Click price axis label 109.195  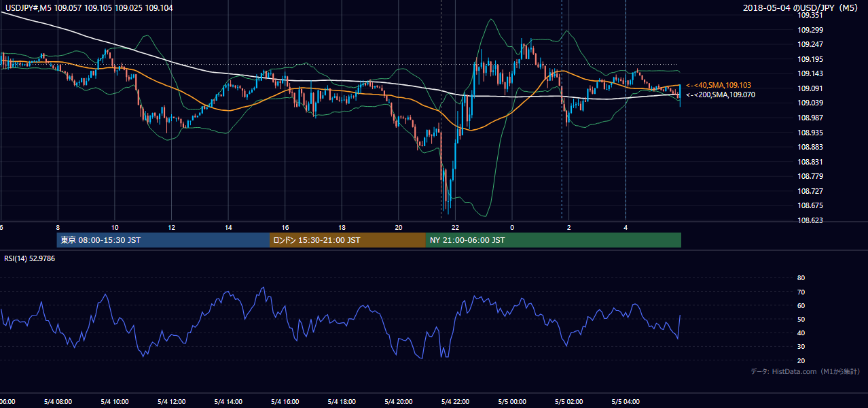click(812, 59)
